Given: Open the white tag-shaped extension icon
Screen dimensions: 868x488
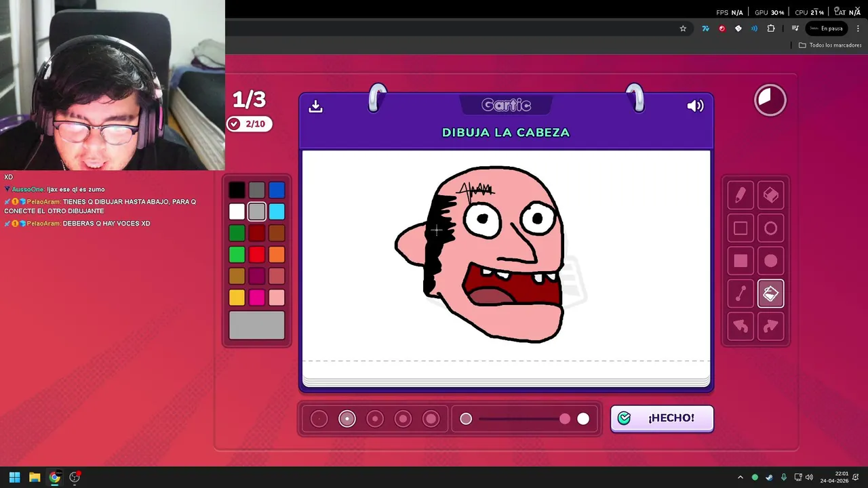Looking at the screenshot, I should (738, 28).
